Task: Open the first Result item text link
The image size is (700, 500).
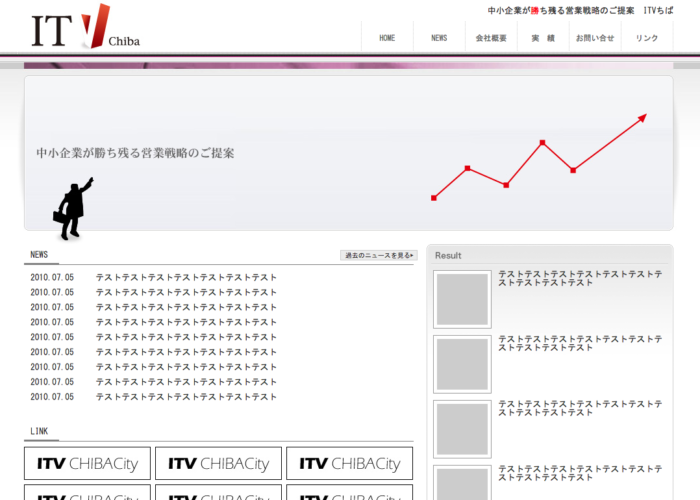Action: tap(580, 278)
